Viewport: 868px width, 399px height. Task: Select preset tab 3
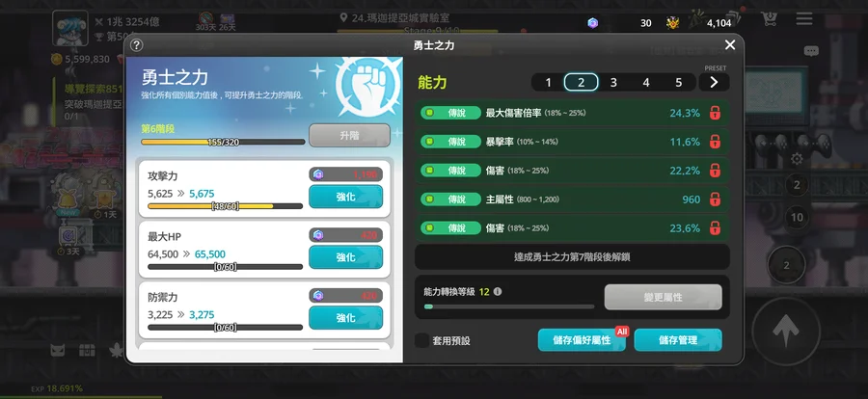(x=613, y=83)
